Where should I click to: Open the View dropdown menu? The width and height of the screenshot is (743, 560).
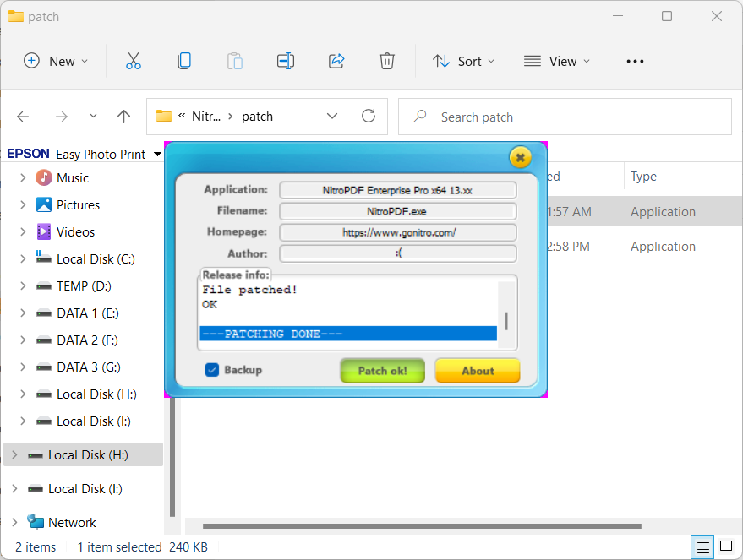pyautogui.click(x=557, y=61)
